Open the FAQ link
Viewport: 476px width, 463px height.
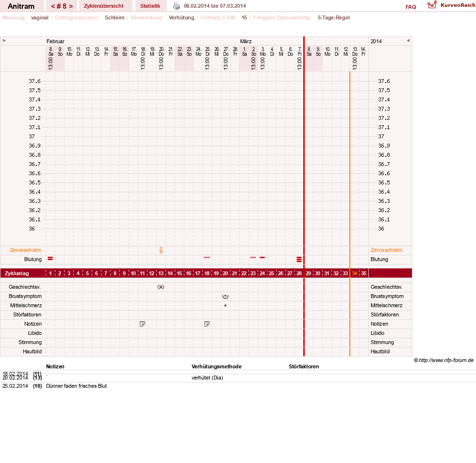410,7
